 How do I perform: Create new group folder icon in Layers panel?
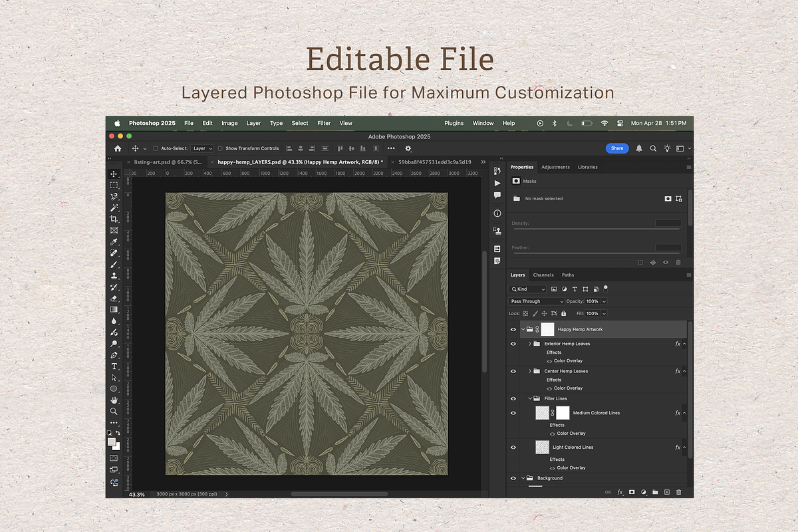pos(655,492)
